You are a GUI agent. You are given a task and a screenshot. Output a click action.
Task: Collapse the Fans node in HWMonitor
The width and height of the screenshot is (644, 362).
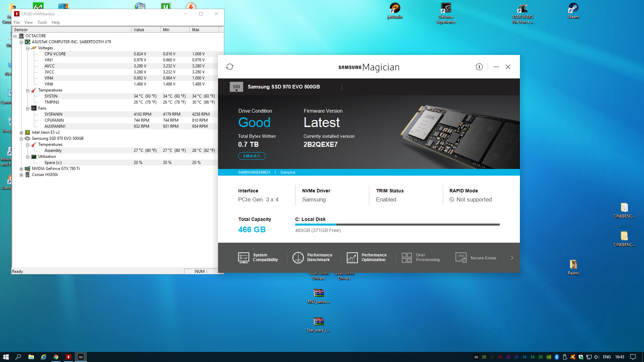point(28,108)
